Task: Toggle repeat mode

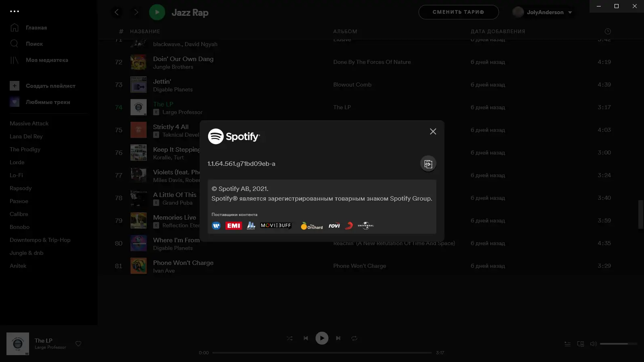Action: (354, 338)
